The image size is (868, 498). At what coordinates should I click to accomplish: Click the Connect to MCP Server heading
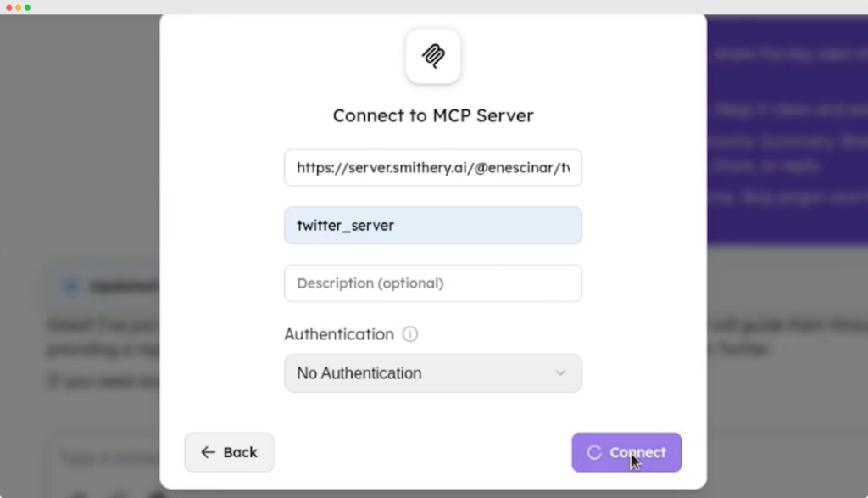point(433,115)
